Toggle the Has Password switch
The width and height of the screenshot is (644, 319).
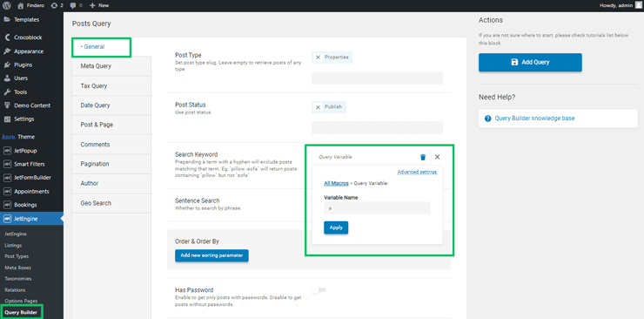(x=319, y=290)
